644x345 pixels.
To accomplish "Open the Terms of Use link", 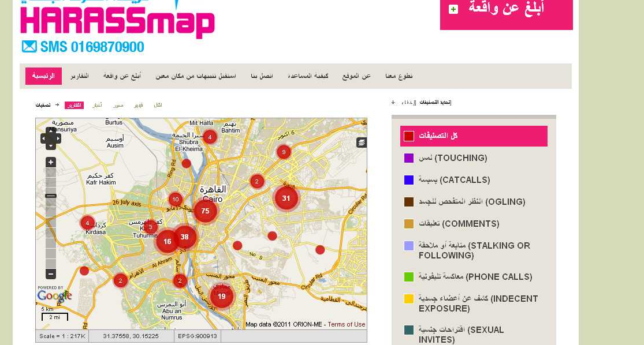I will pyautogui.click(x=346, y=324).
